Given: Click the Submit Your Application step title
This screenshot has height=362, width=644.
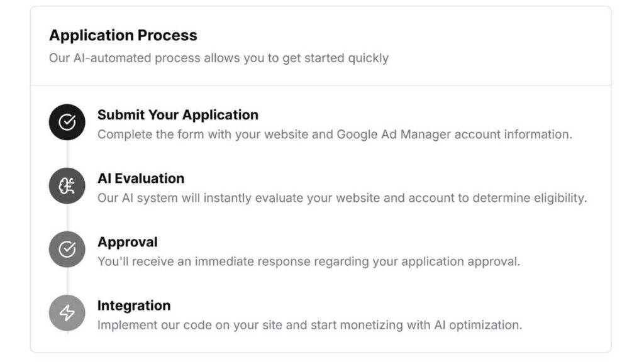Looking at the screenshot, I should (x=178, y=115).
